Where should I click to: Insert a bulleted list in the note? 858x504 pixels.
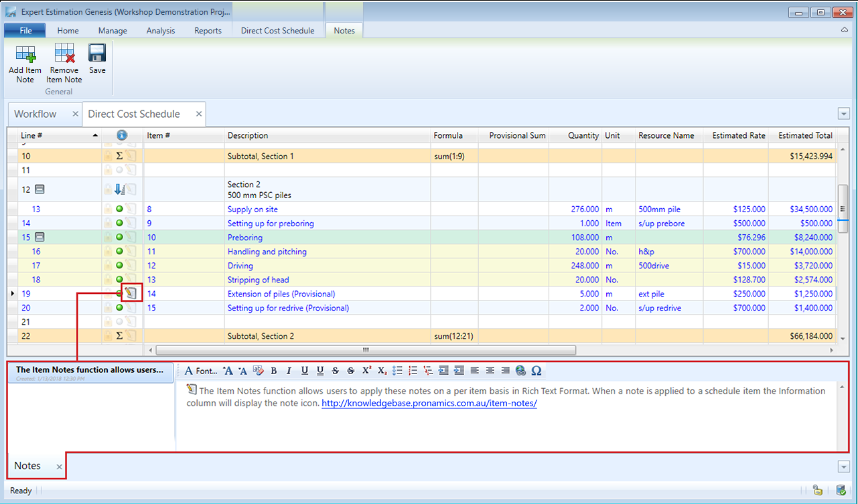click(397, 371)
